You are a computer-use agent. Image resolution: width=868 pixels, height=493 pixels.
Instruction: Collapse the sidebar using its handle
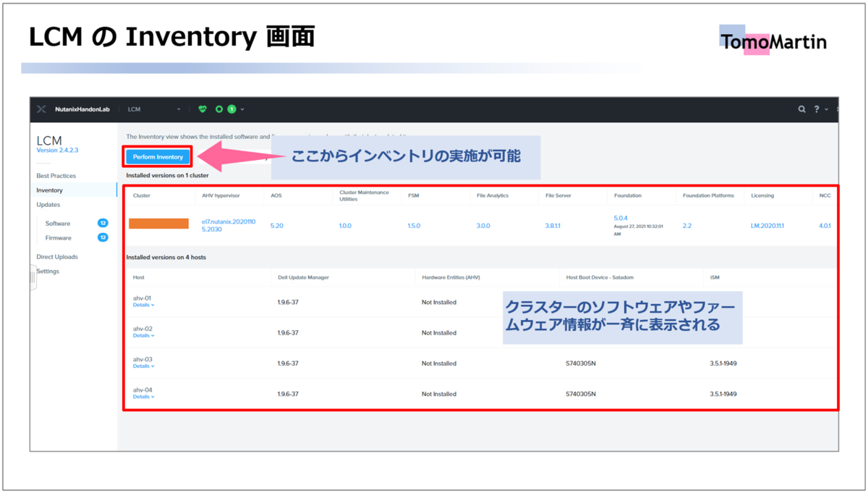pyautogui.click(x=33, y=278)
